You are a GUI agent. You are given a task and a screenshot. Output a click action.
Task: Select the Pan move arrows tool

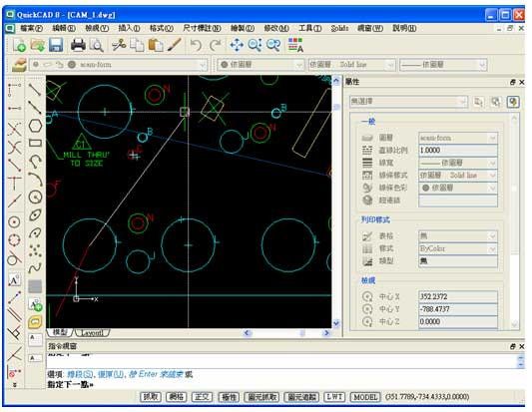tap(237, 45)
